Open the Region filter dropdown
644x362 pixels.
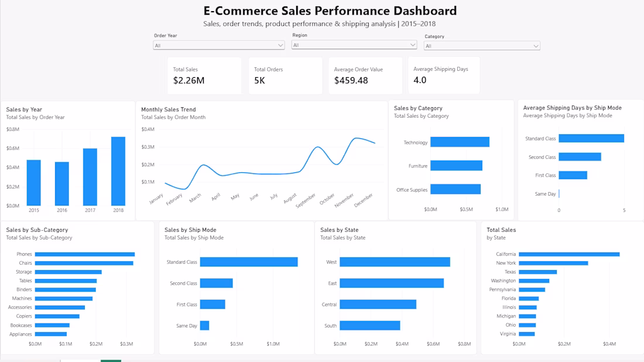coord(354,45)
